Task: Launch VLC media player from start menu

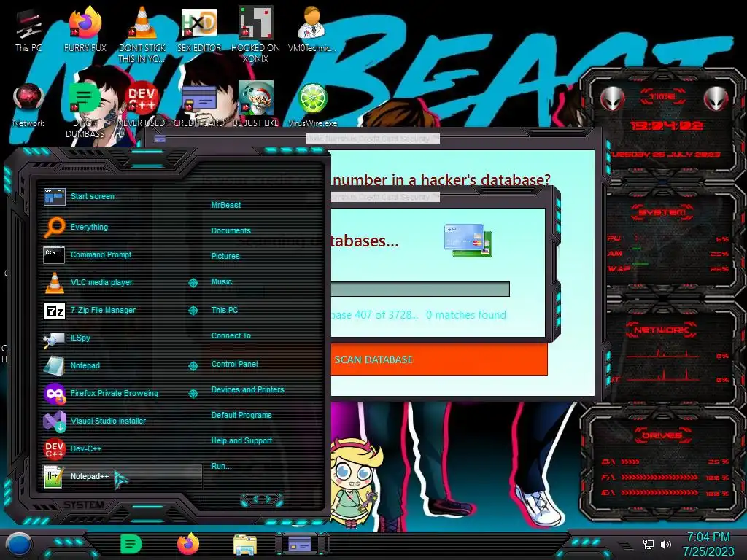Action: 115,282
